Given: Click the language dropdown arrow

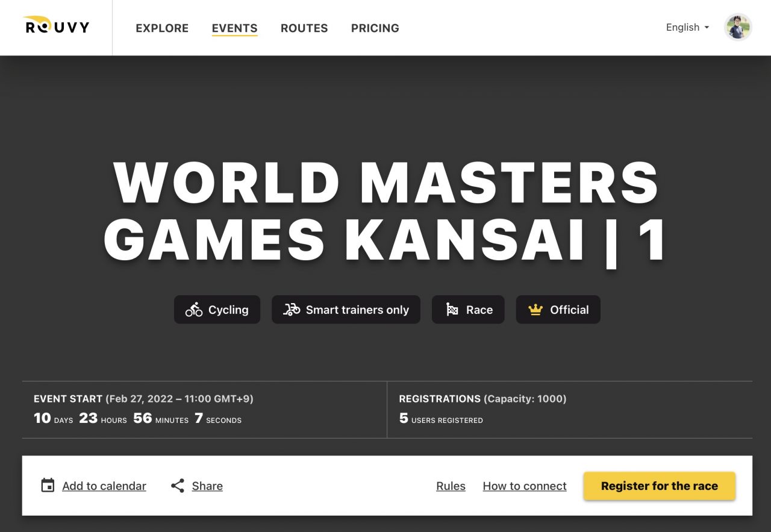Looking at the screenshot, I should pyautogui.click(x=707, y=28).
